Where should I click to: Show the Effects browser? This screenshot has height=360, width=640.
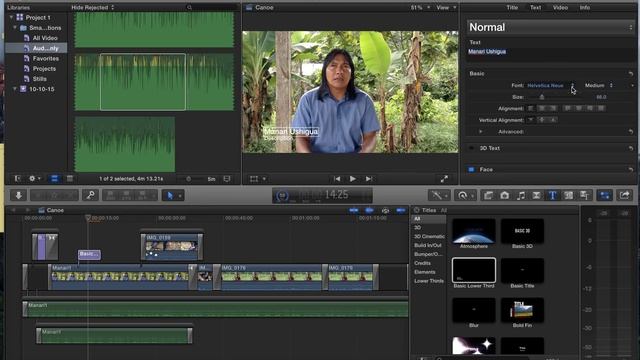488,196
